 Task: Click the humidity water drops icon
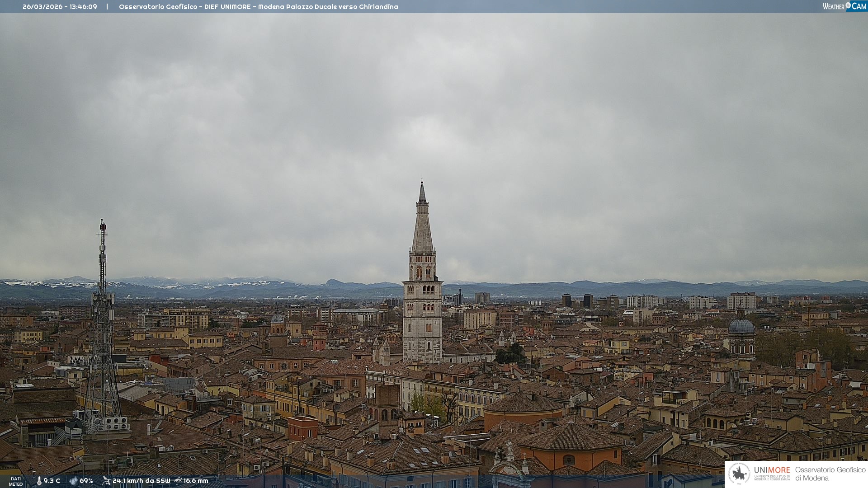tap(73, 481)
